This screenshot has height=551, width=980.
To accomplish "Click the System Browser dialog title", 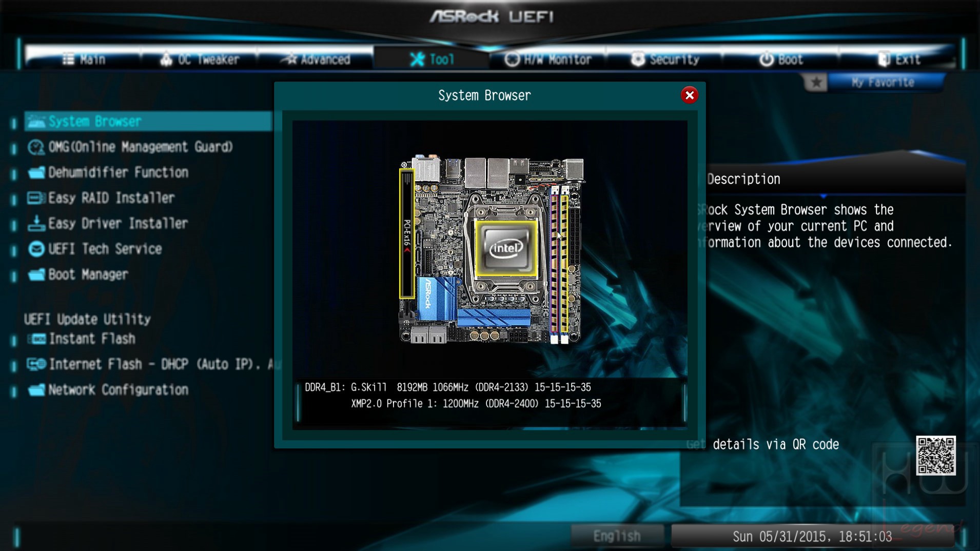I will point(484,95).
